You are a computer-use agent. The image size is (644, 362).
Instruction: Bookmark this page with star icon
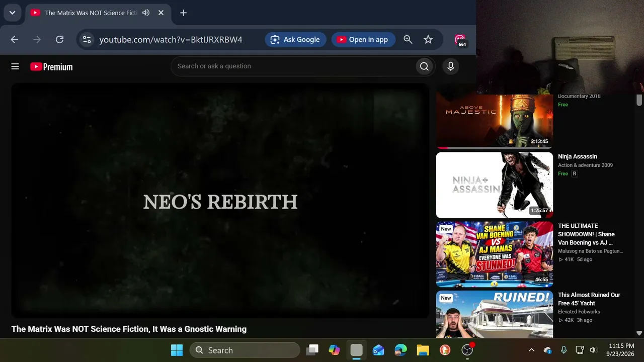click(428, 39)
